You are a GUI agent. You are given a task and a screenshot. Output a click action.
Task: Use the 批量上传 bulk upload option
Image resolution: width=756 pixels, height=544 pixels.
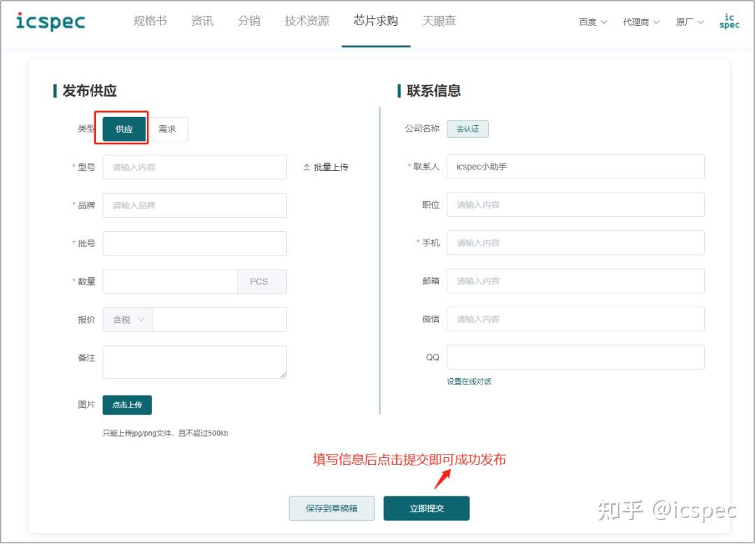pos(325,167)
